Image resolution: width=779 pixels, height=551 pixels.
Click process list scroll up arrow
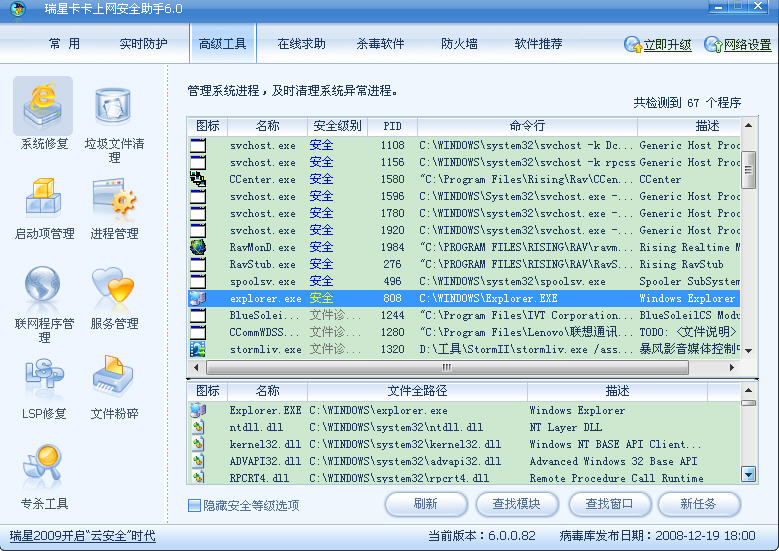tap(749, 125)
